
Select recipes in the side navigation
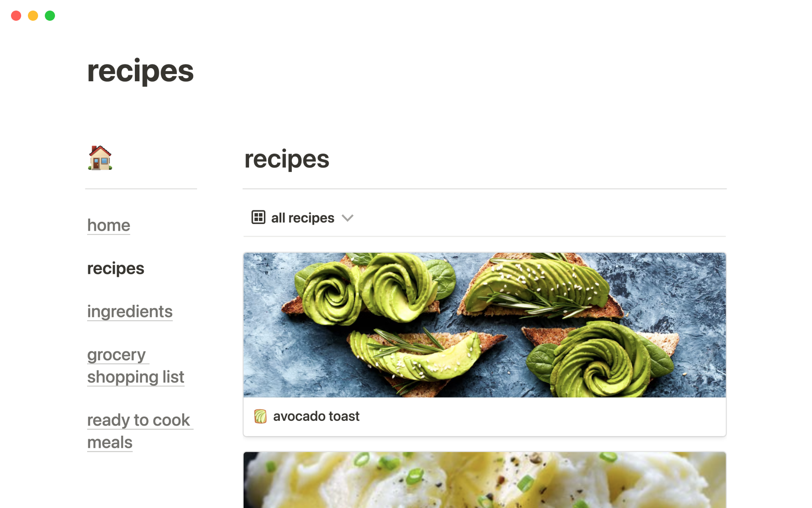(115, 268)
